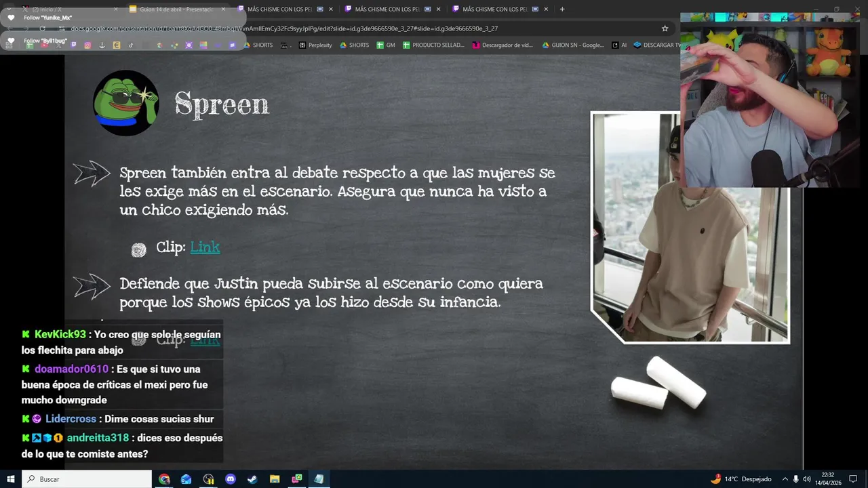Open the AI bookmark
The width and height of the screenshot is (868, 488).
pyautogui.click(x=619, y=45)
